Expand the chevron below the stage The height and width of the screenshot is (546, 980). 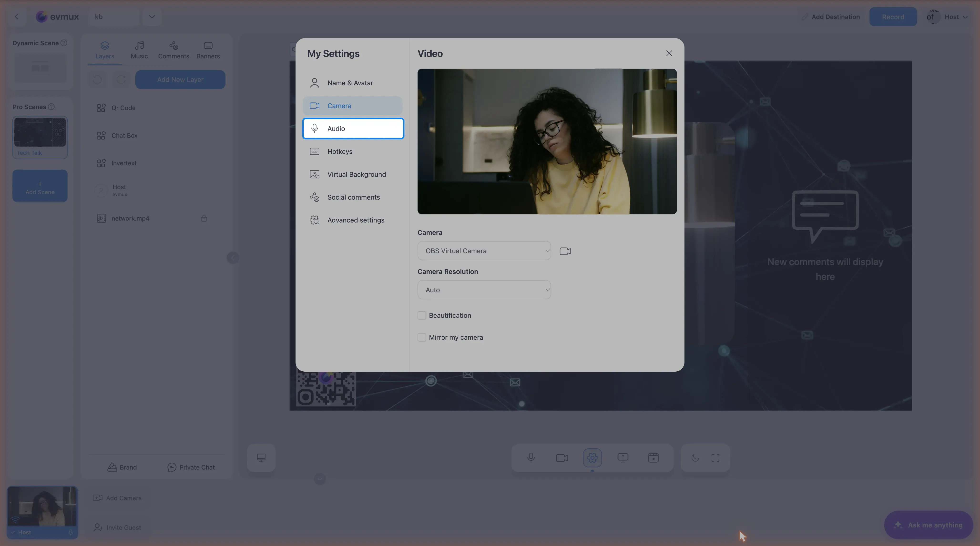320,479
